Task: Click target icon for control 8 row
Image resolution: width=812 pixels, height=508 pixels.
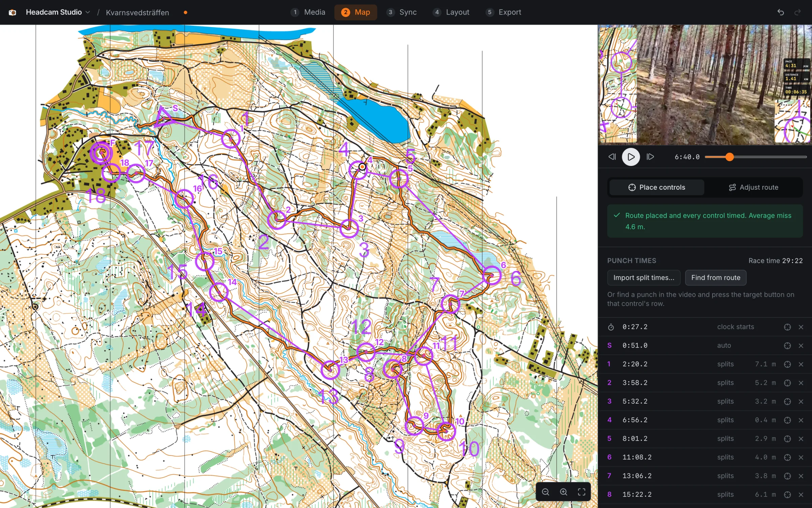Action: (x=787, y=494)
